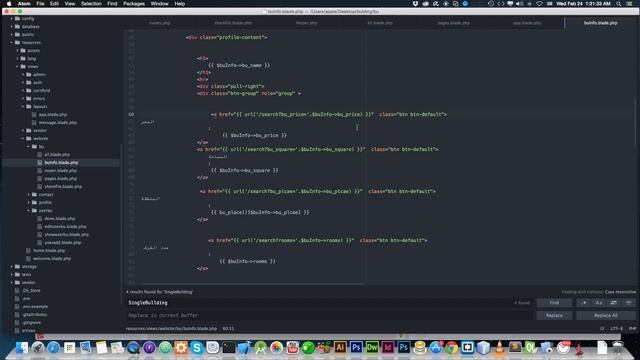This screenshot has height=360, width=640.
Task: Open the Packages menu
Action: click(x=134, y=4)
